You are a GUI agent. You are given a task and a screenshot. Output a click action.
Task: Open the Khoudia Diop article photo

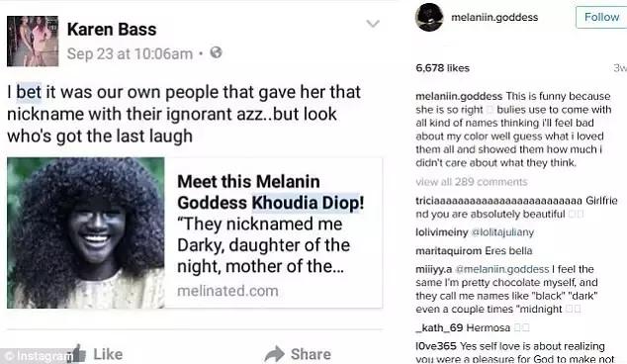coord(86,232)
